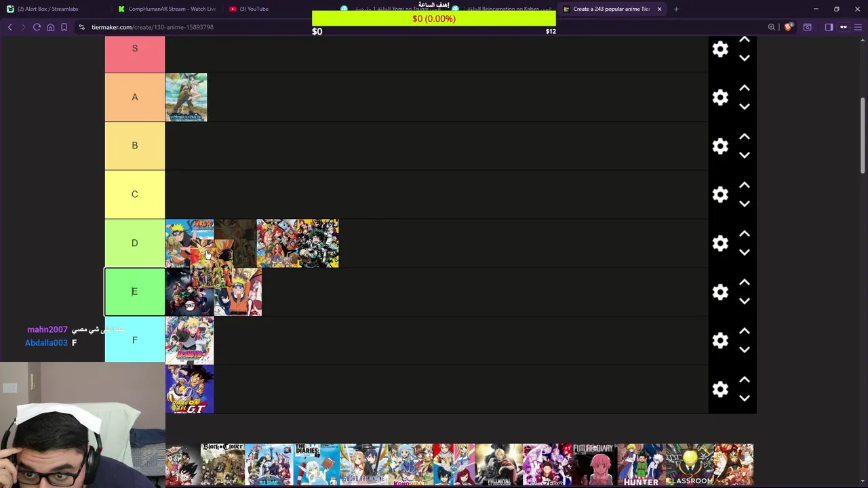Click the pink S tier label

point(135,54)
